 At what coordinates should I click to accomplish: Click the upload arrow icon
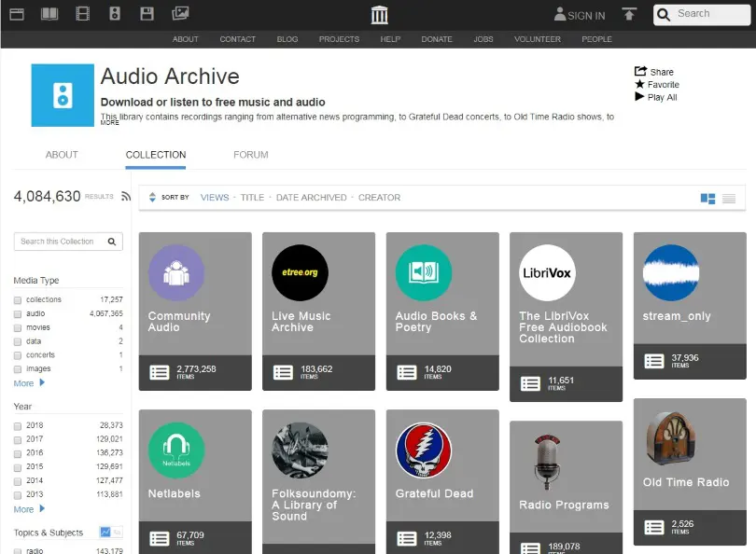click(629, 14)
